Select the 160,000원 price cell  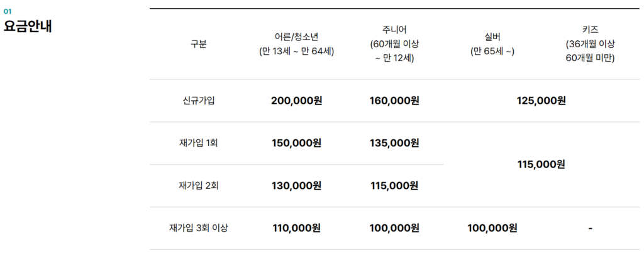(394, 101)
